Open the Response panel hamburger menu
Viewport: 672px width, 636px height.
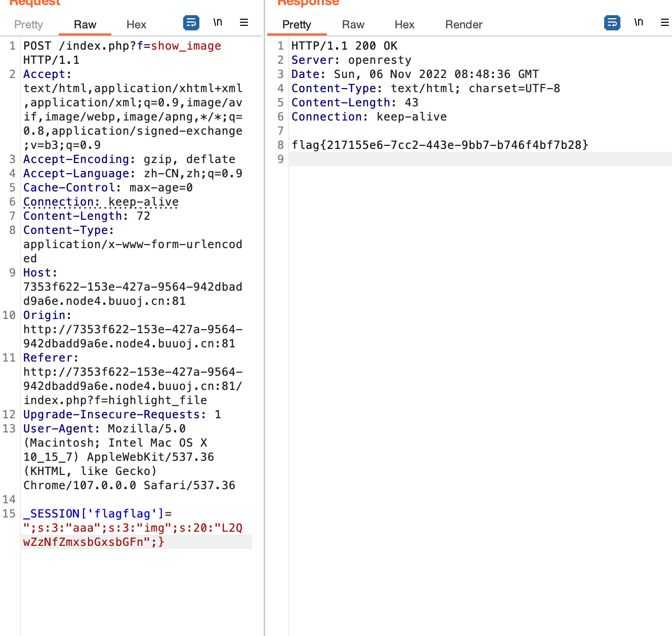pyautogui.click(x=665, y=22)
